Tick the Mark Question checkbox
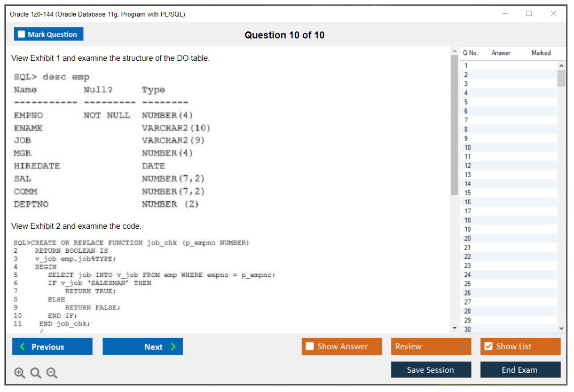The image size is (574, 392). click(22, 35)
